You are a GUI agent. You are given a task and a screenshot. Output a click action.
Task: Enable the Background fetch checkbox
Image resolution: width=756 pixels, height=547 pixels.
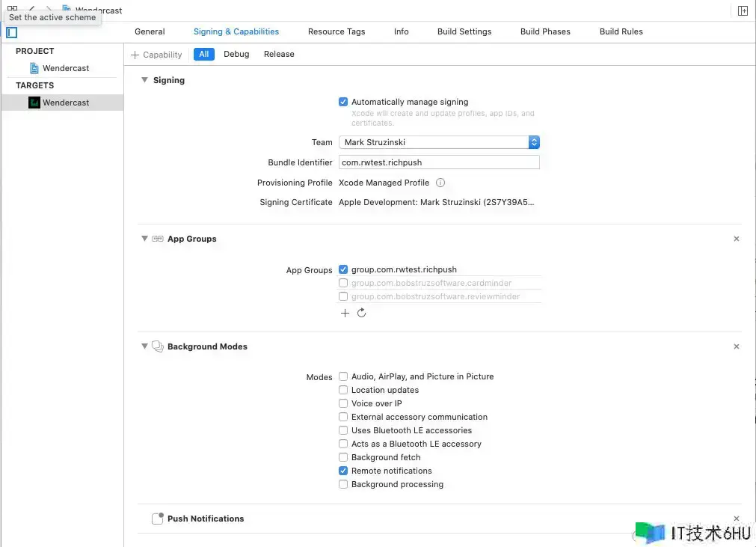pos(343,457)
